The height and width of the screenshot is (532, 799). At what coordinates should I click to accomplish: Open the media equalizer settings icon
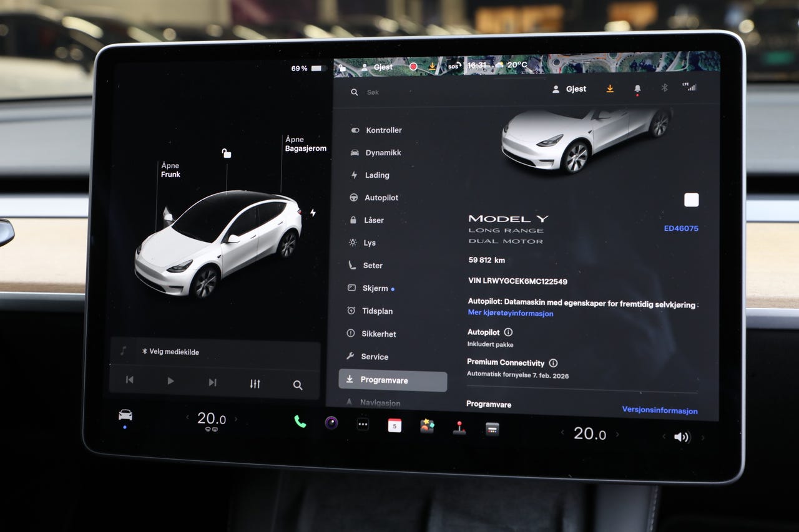(255, 384)
